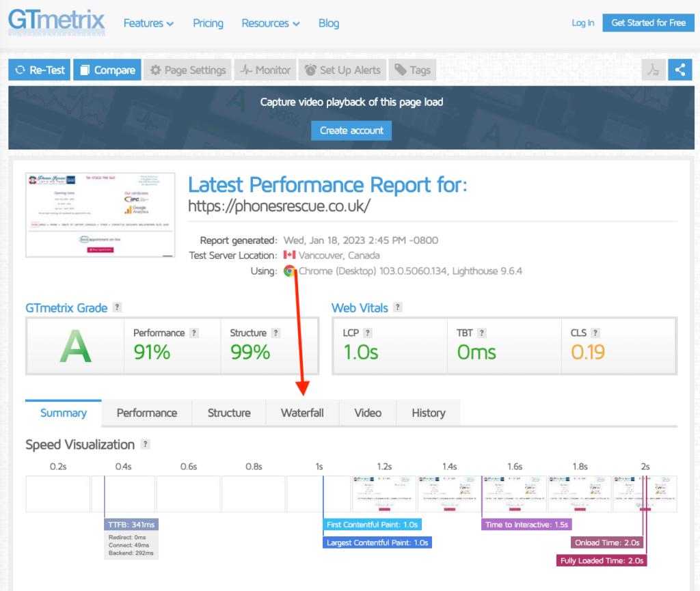Image resolution: width=700 pixels, height=591 pixels.
Task: Click the https://phonesrescue.co.uk/ URL text
Action: click(x=279, y=206)
